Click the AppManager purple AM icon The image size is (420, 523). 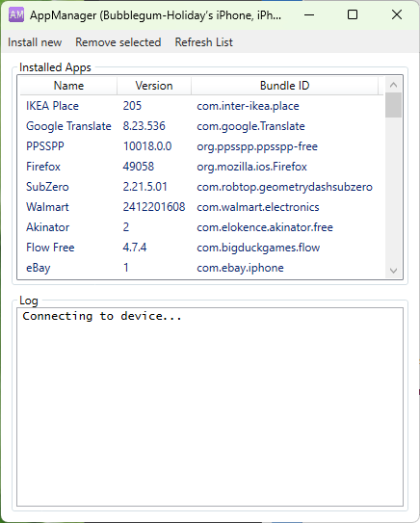16,14
